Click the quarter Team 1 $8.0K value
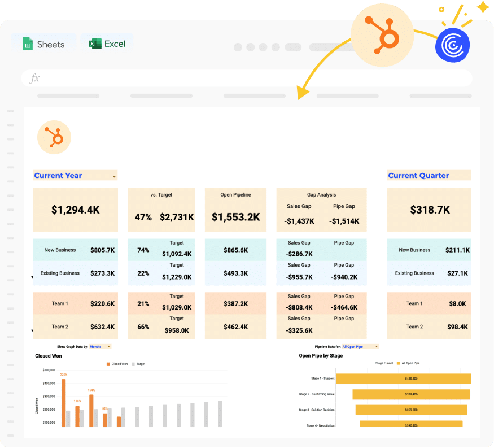 click(457, 303)
